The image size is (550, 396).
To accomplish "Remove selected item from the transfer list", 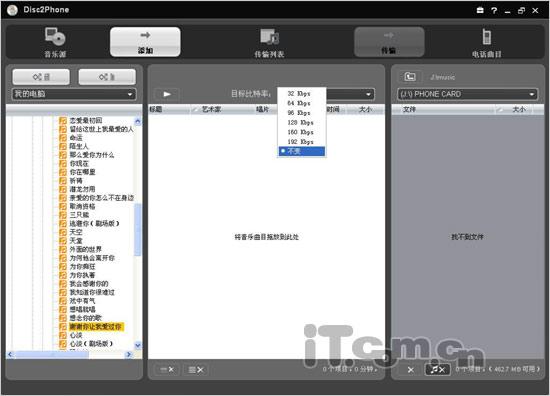I will click(x=167, y=369).
